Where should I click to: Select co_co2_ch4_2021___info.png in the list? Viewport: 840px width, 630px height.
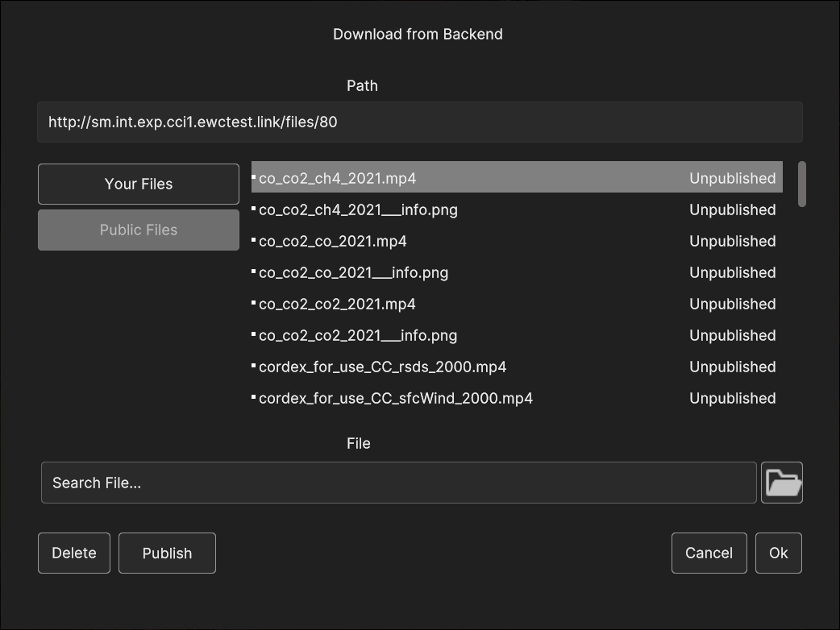(x=517, y=209)
